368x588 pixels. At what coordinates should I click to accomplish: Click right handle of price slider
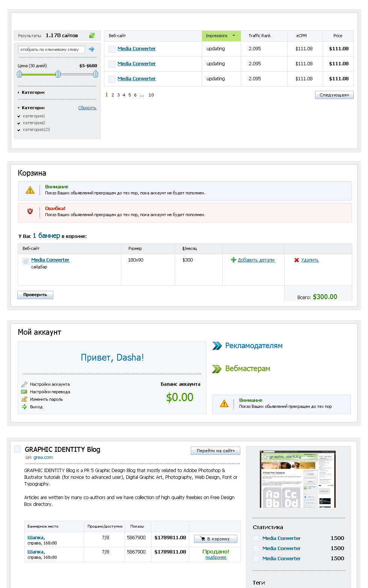coord(95,74)
